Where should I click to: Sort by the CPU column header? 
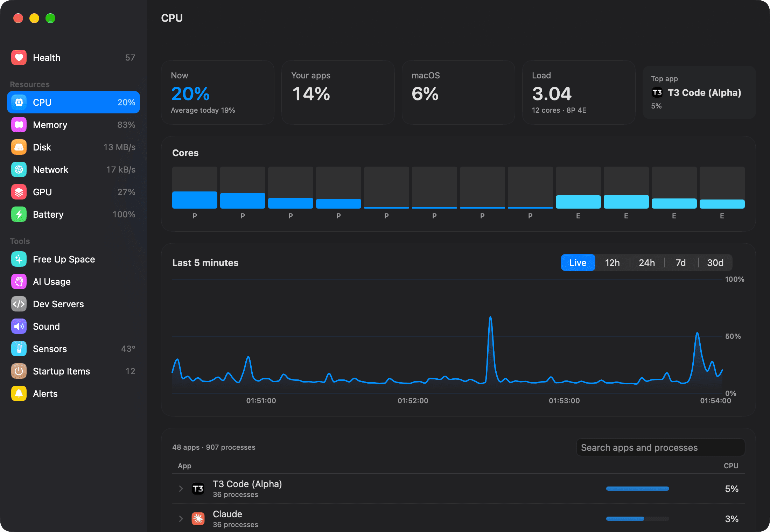pyautogui.click(x=731, y=466)
